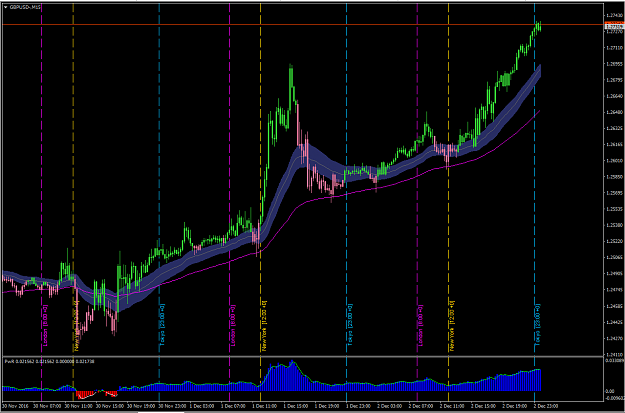Click the 1 Dec 15:00 time axis label

296,406
